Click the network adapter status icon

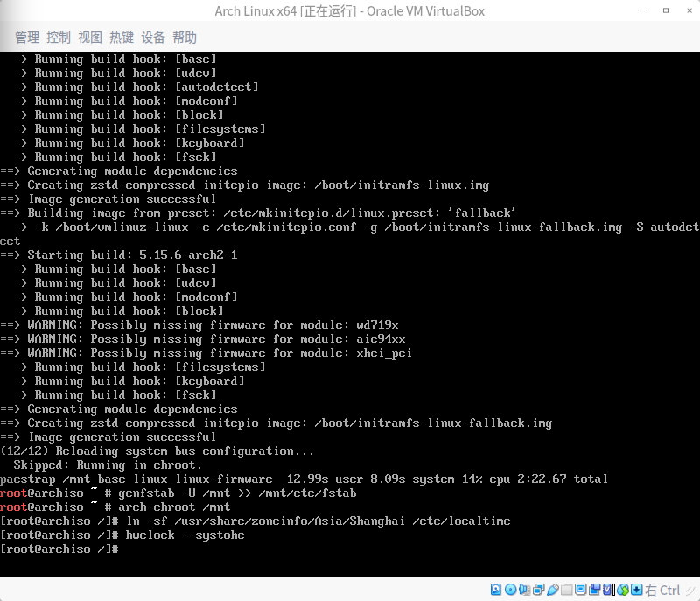point(539,590)
